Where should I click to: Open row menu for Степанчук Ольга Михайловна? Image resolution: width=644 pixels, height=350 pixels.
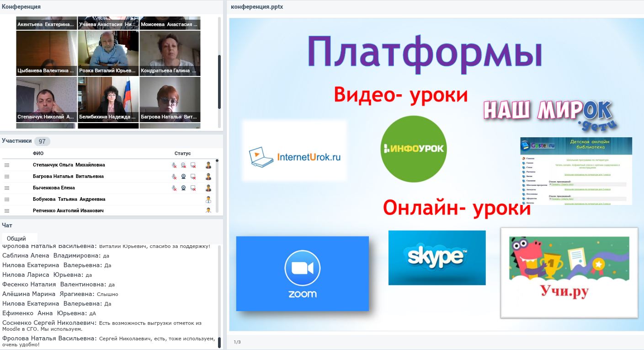point(7,165)
